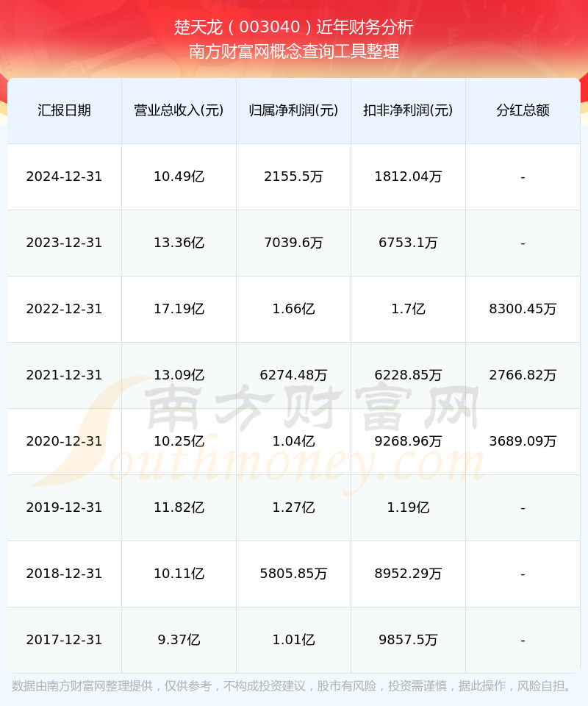This screenshot has width=588, height=706.
Task: Click the subtitle 南方财富网概念查询工具整理
Action: (x=294, y=51)
